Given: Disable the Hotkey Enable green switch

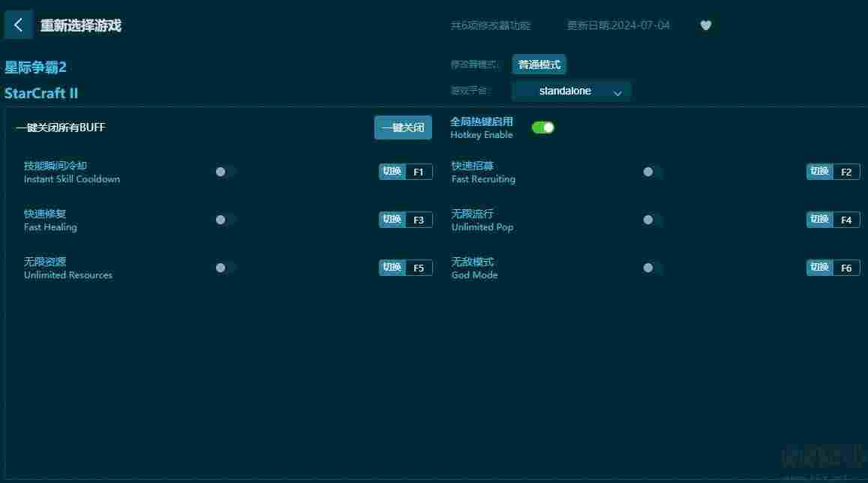Looking at the screenshot, I should pos(542,127).
